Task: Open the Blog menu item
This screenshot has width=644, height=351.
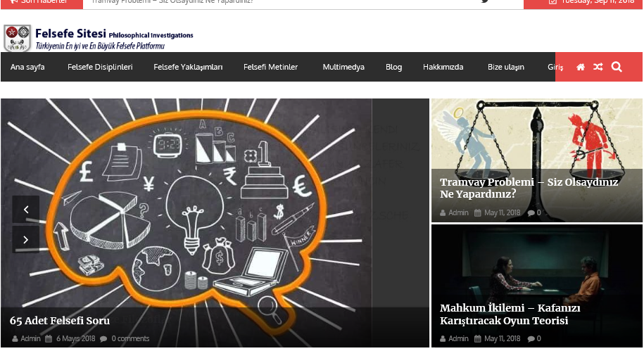Action: (393, 67)
